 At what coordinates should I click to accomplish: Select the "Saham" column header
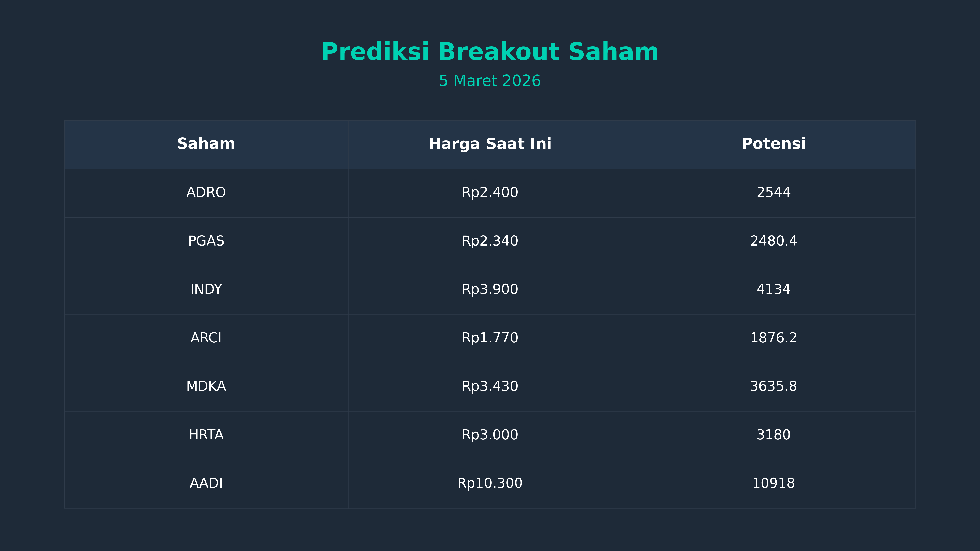pyautogui.click(x=206, y=144)
